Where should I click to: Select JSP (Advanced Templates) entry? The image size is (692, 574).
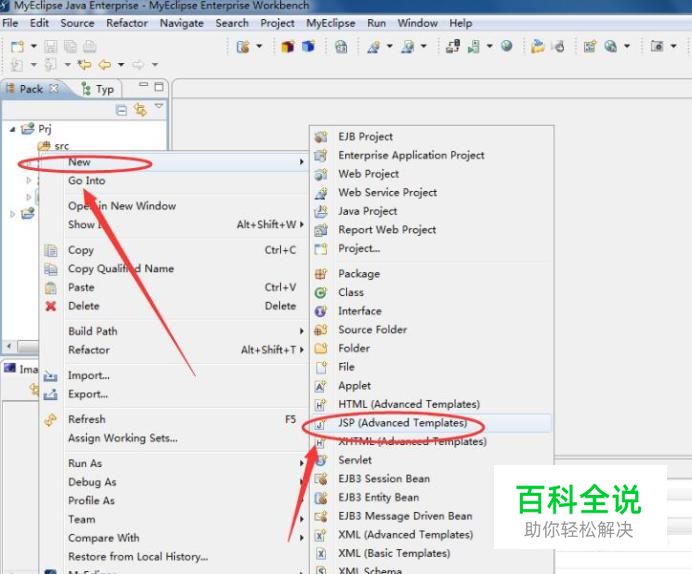coord(432,423)
